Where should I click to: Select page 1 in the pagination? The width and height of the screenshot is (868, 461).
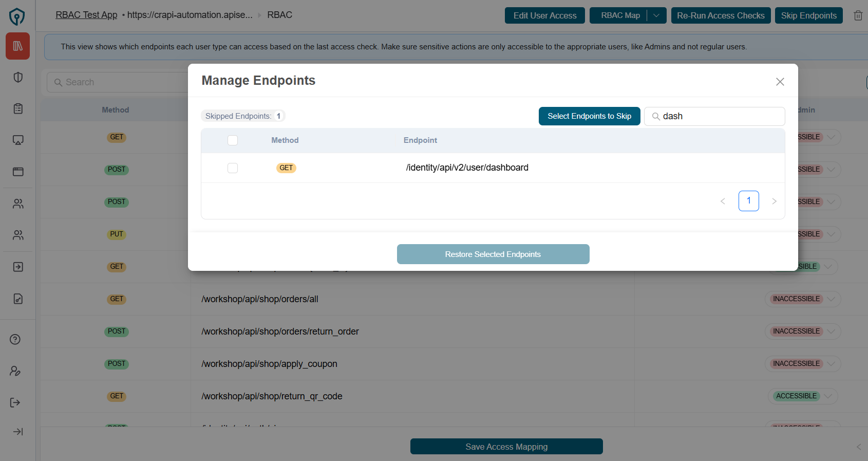[x=748, y=201]
